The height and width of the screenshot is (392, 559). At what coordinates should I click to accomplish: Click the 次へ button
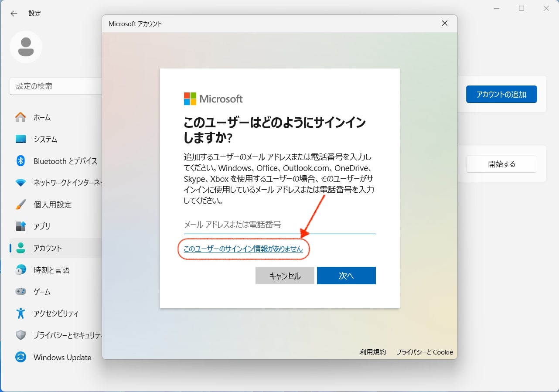(x=346, y=276)
